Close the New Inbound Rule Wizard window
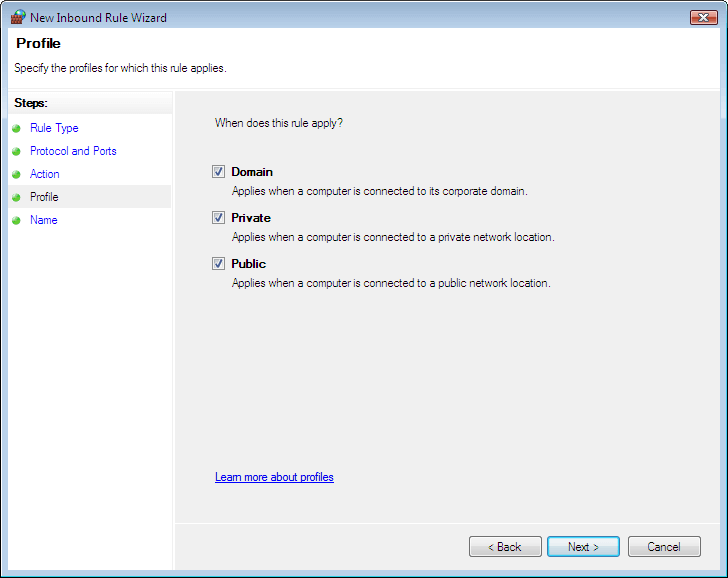 pyautogui.click(x=703, y=17)
